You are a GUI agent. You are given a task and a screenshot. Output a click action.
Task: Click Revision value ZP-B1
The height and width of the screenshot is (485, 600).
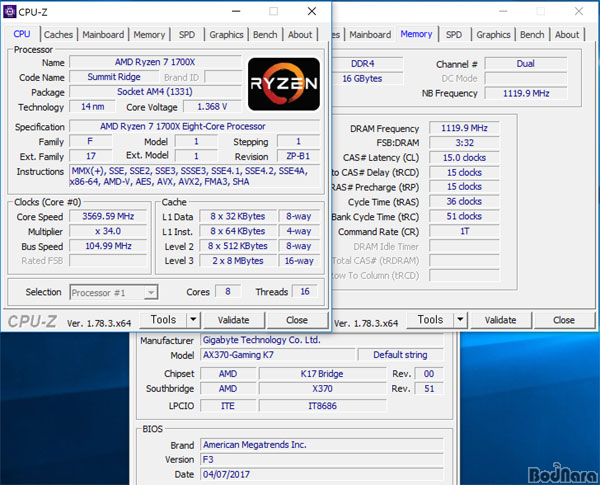tap(298, 156)
